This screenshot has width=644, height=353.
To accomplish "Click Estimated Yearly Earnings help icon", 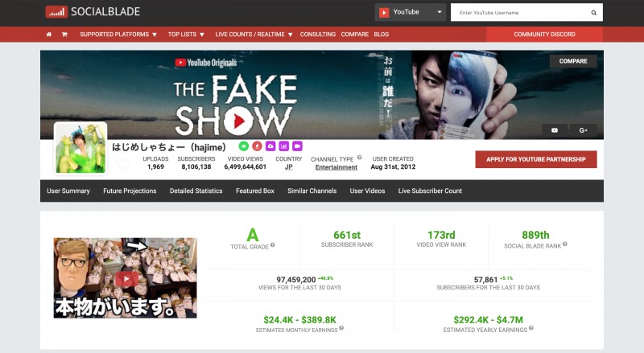I will (x=531, y=328).
